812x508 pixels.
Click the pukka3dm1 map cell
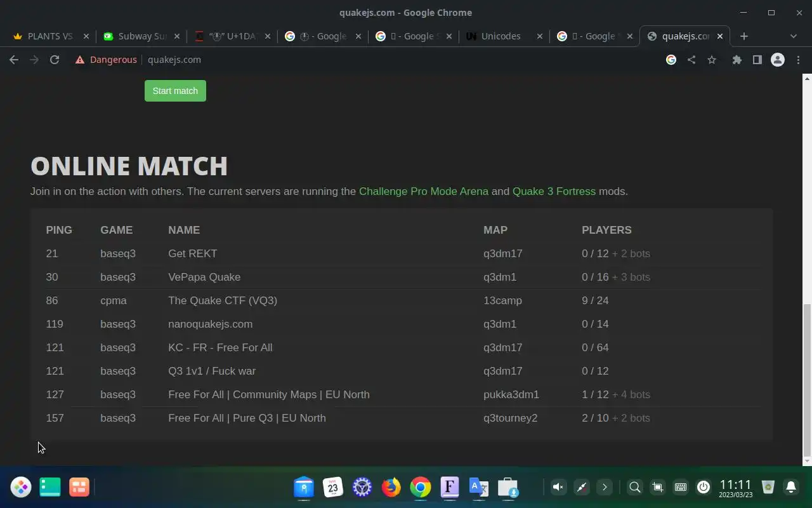[511, 394]
